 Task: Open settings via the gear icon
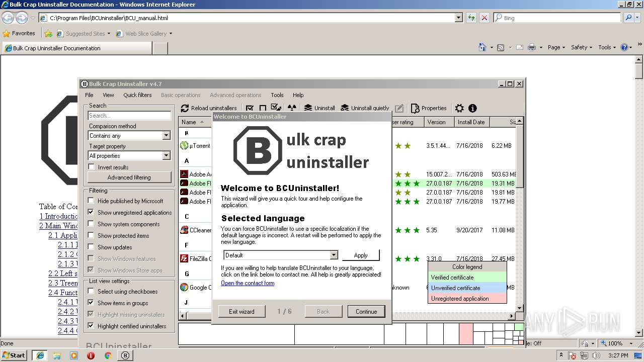pos(459,108)
